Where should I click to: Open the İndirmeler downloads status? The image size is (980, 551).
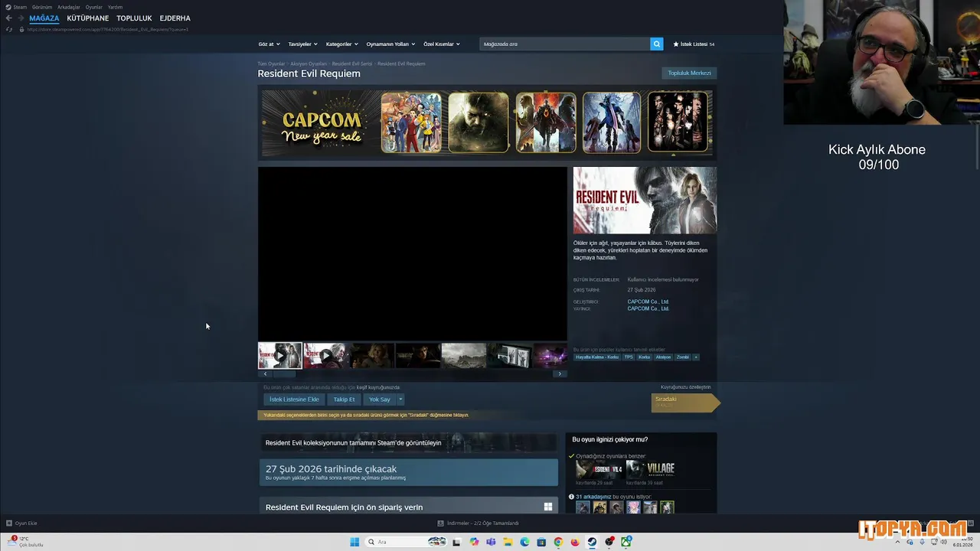tap(478, 523)
